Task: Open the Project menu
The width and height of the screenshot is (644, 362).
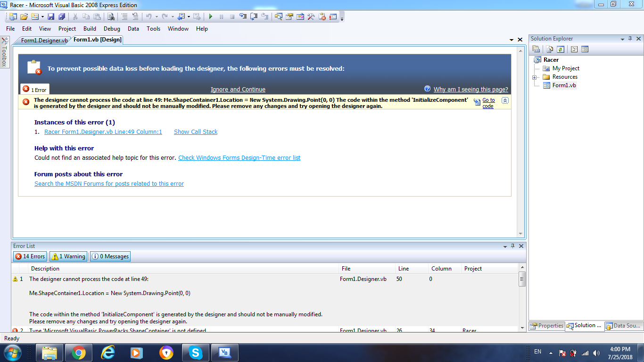Action: (x=67, y=29)
